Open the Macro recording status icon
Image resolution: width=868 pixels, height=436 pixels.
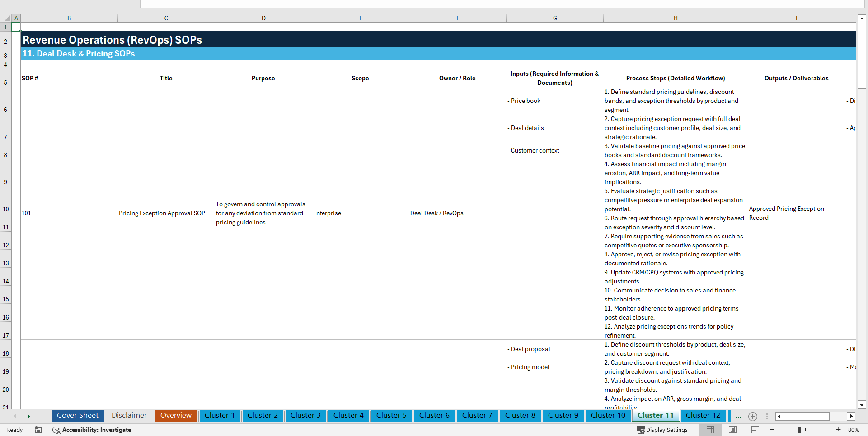pos(38,430)
